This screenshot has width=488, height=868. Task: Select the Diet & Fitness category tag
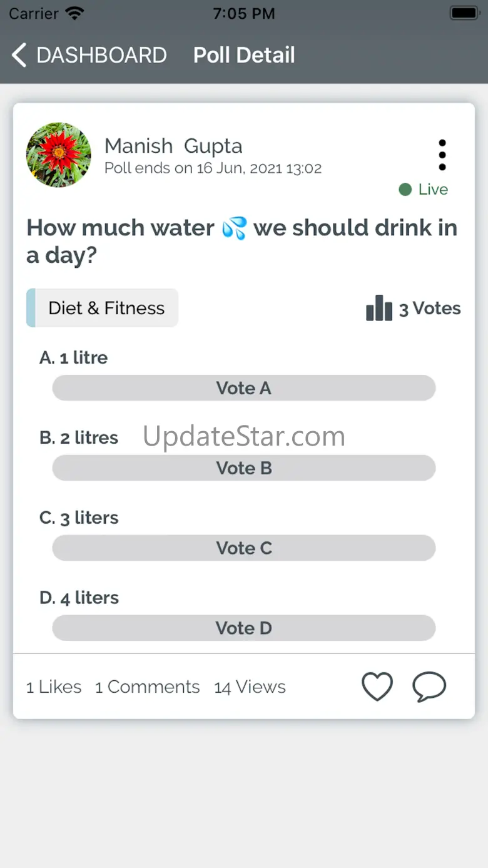(103, 308)
